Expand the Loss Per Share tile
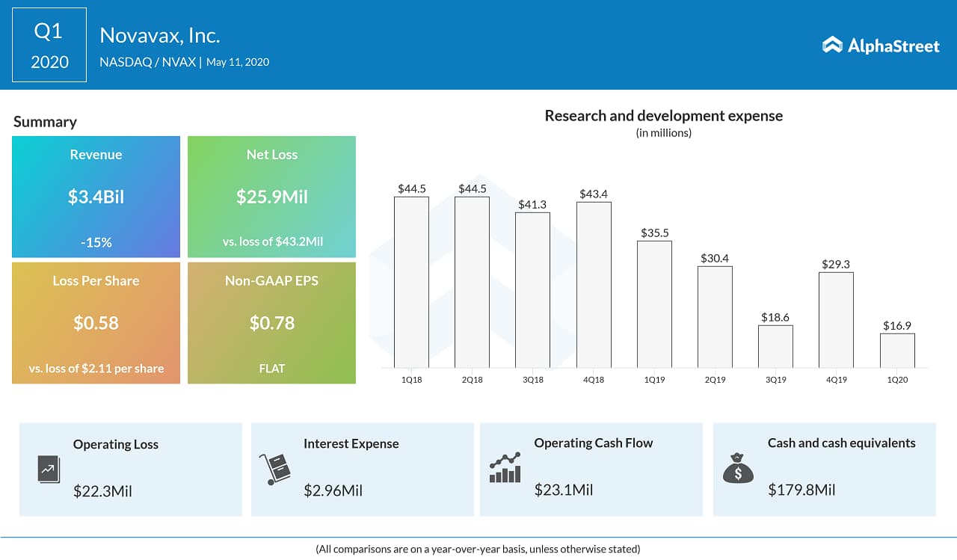 [x=96, y=323]
